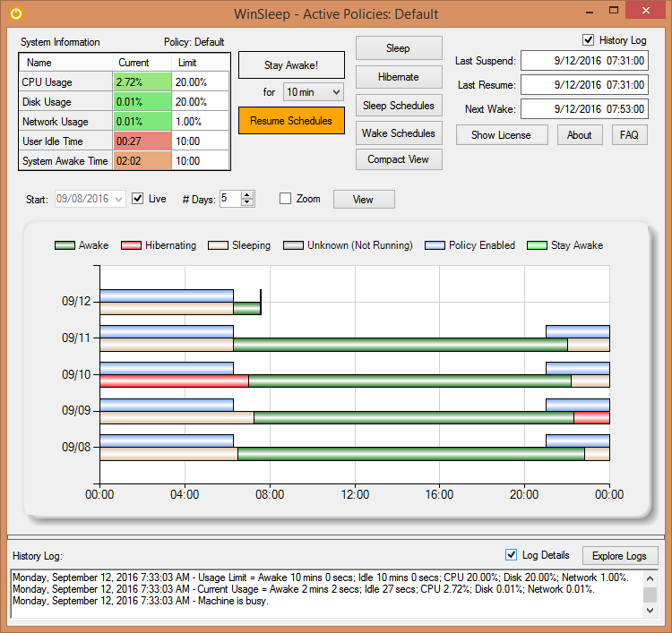Click the 09/12 blue policy enabled bar
This screenshot has height=633, width=672.
click(167, 296)
